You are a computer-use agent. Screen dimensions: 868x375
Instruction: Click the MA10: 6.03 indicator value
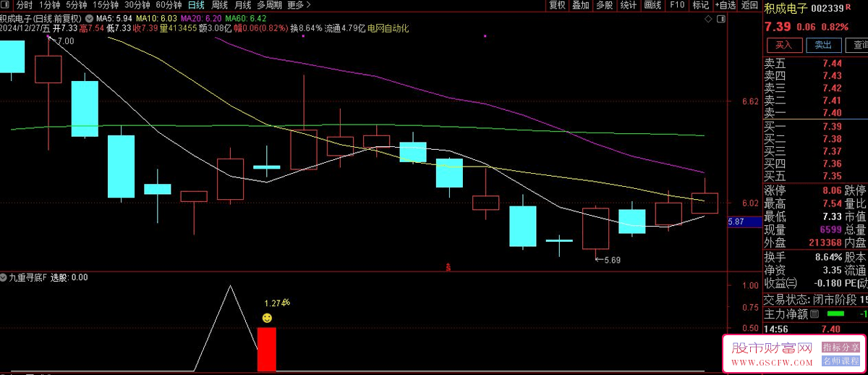click(156, 17)
